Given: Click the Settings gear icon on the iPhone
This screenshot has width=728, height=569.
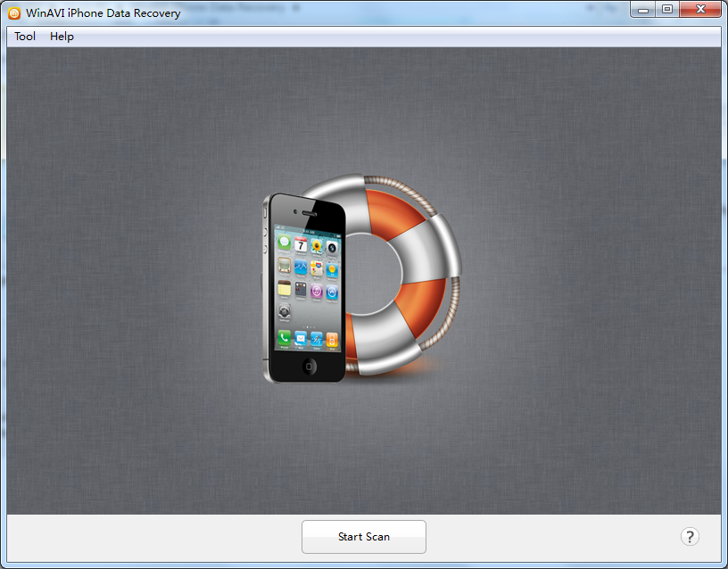Looking at the screenshot, I should (284, 311).
